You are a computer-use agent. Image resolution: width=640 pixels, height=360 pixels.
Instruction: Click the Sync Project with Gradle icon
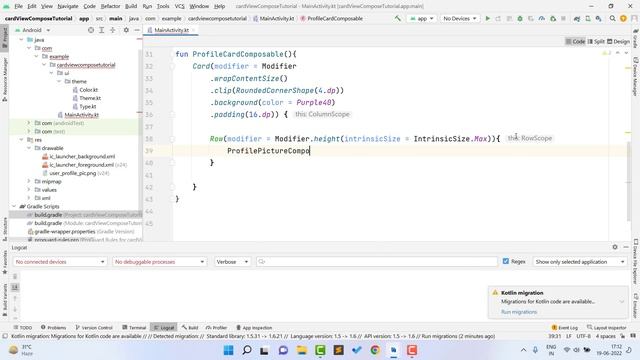point(577,18)
